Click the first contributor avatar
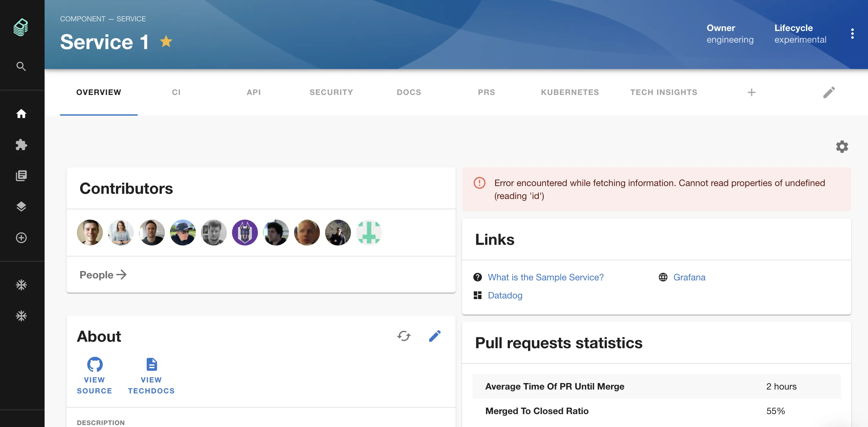Viewport: 868px width, 427px height. [90, 232]
